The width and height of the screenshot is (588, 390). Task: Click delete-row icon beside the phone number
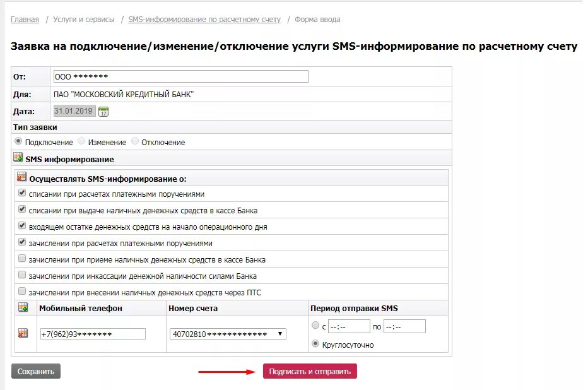23,333
